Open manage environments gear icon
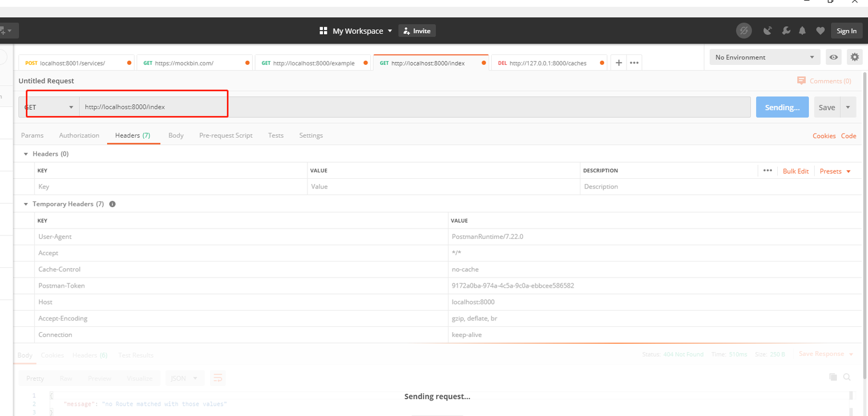 (x=854, y=57)
